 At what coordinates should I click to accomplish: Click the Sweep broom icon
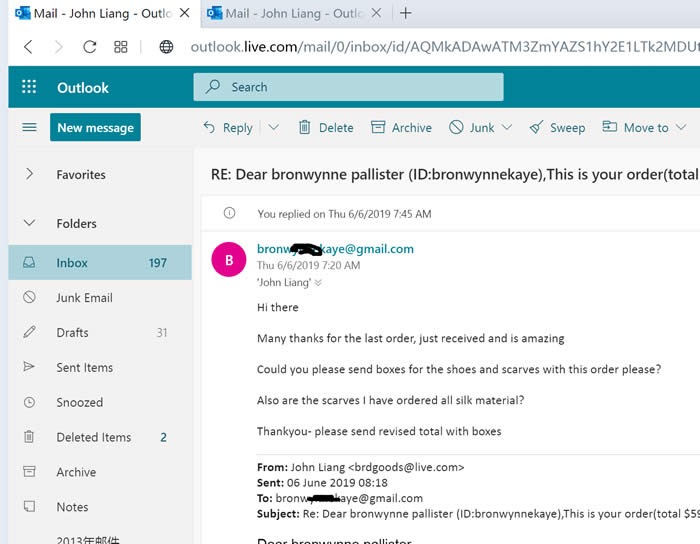536,127
